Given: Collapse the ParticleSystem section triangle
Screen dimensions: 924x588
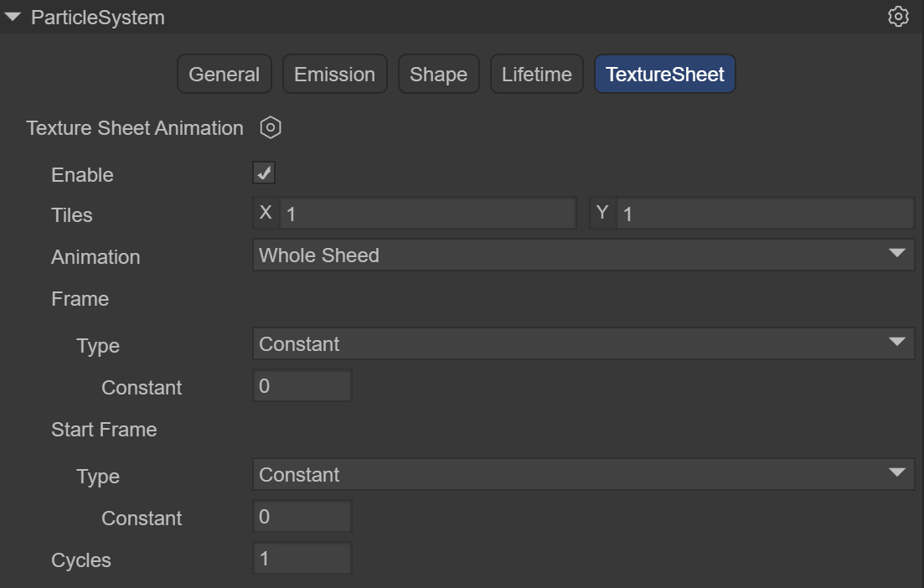Looking at the screenshot, I should 13,17.
